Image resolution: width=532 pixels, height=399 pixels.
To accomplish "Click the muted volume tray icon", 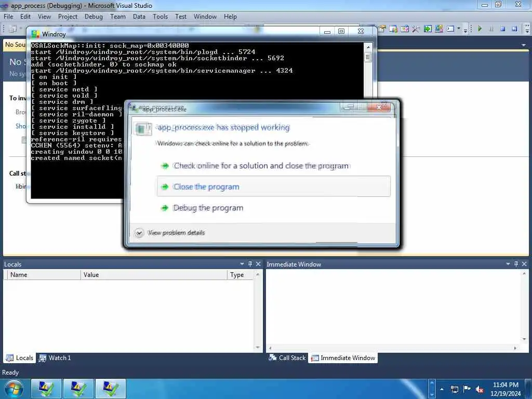I will coord(479,390).
